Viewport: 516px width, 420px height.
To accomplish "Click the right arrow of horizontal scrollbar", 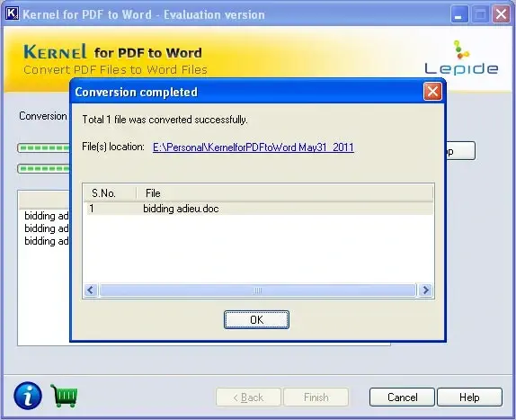I will tap(425, 290).
